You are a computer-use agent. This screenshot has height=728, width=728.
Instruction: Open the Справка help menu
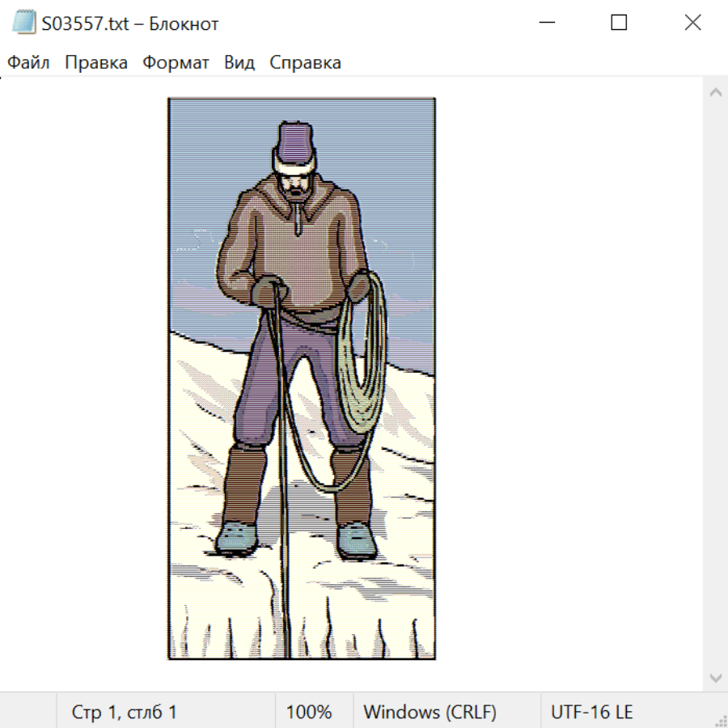tap(305, 63)
